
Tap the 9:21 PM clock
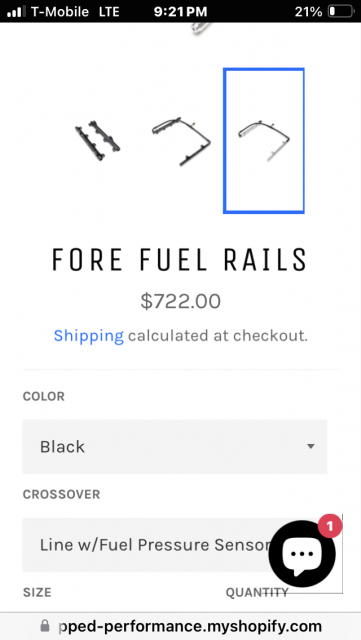180,11
